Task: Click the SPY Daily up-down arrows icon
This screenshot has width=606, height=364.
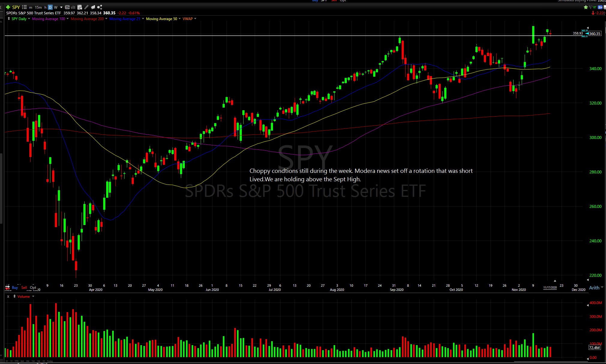Action: tap(9, 19)
